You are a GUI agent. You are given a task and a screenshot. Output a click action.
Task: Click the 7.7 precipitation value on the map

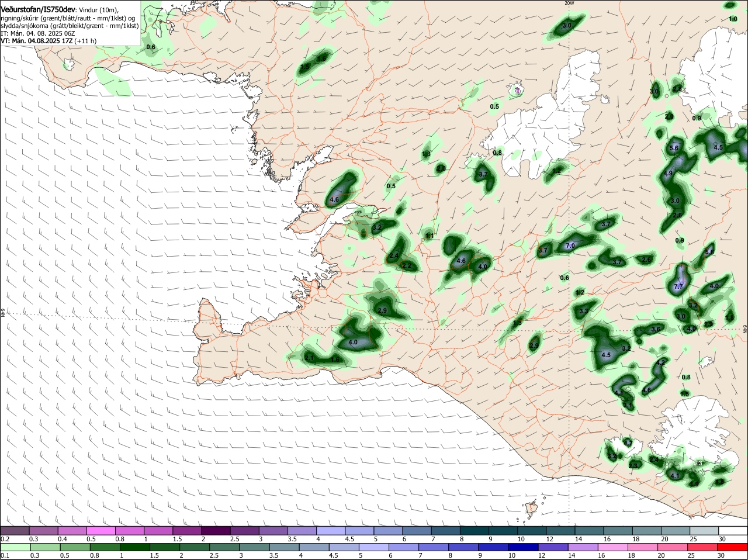tap(678, 286)
